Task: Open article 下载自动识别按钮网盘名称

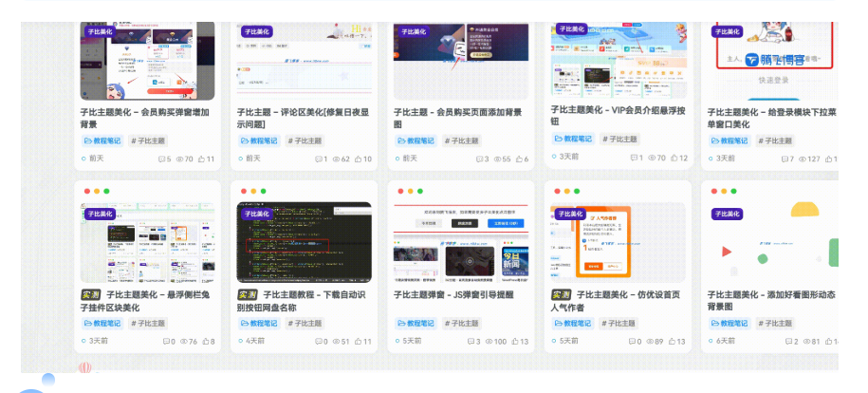Action: pyautogui.click(x=302, y=301)
